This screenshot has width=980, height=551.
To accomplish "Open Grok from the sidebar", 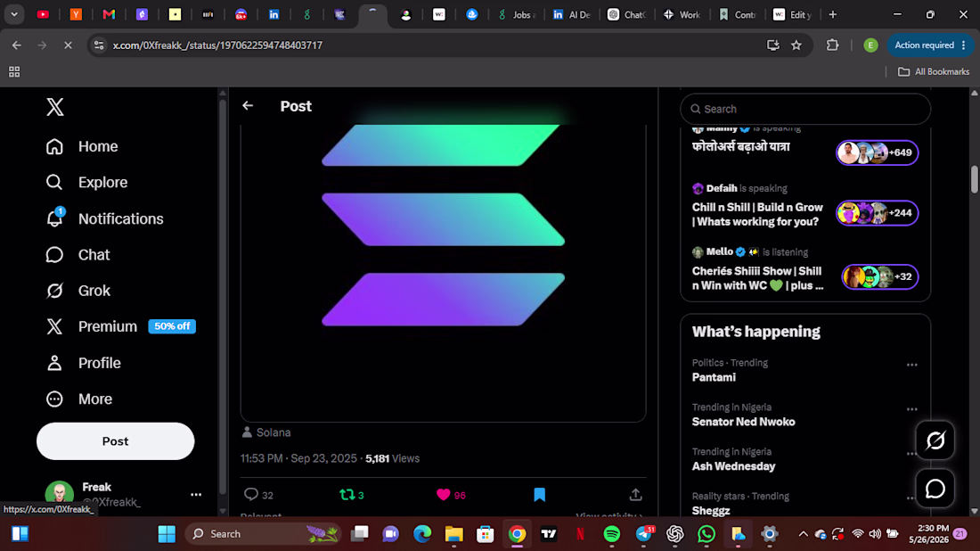I will (78, 291).
